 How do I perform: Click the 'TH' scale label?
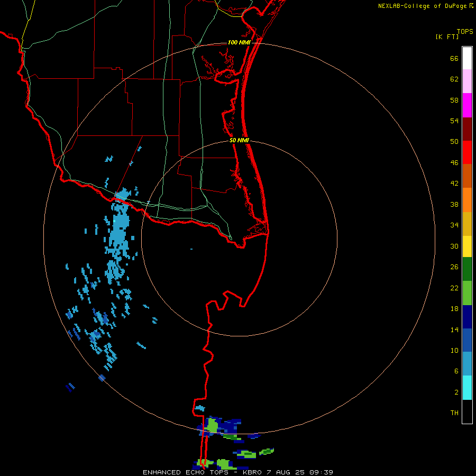(454, 413)
